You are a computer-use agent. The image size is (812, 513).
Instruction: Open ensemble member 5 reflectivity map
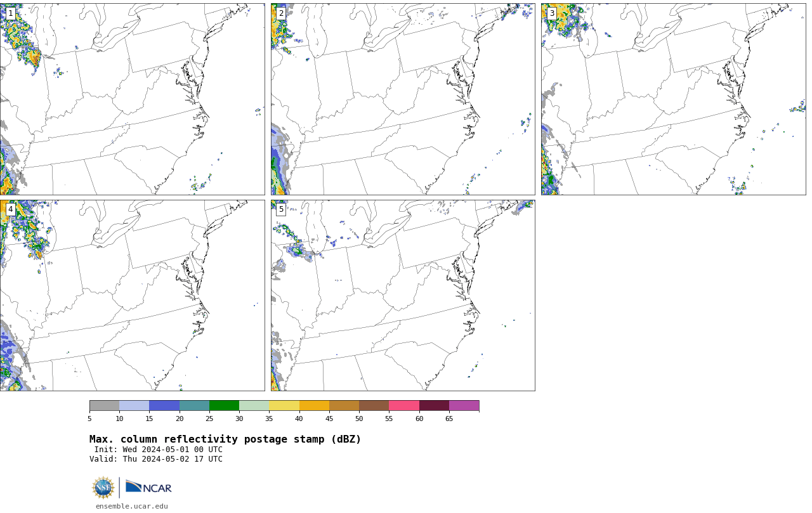[x=403, y=295]
